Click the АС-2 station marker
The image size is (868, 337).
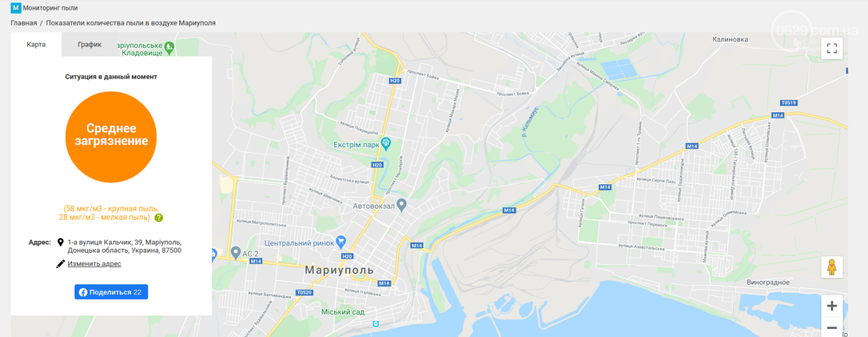coord(236,252)
